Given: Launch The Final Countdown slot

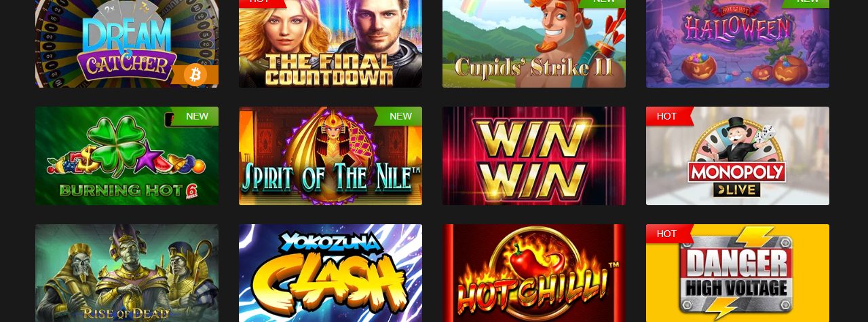Looking at the screenshot, I should tap(331, 43).
